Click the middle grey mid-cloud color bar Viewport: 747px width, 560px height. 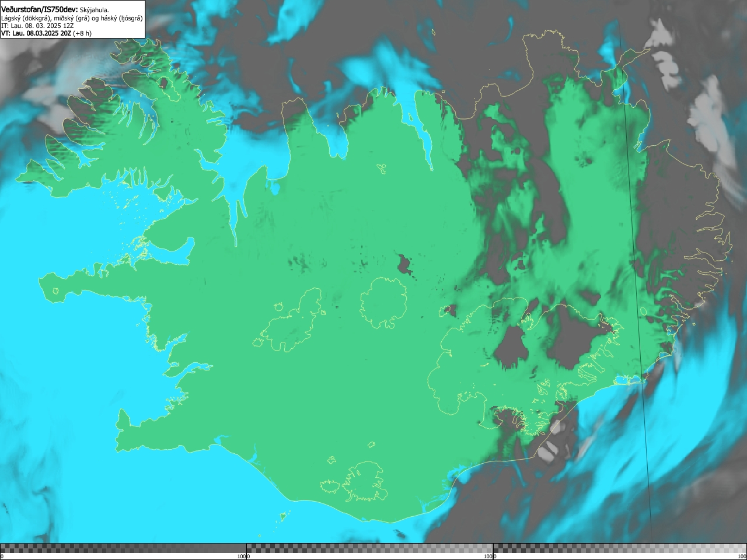coord(369,548)
